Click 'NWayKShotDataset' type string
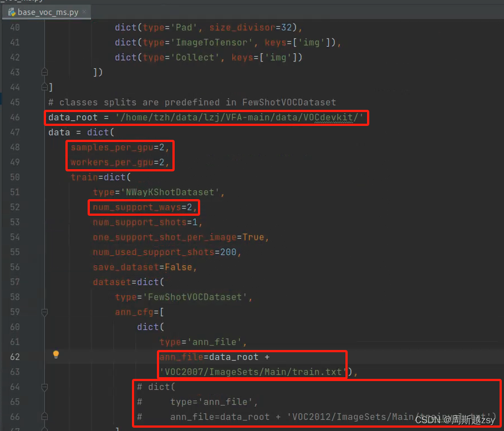Viewport: 504px width, 431px height. click(x=170, y=192)
